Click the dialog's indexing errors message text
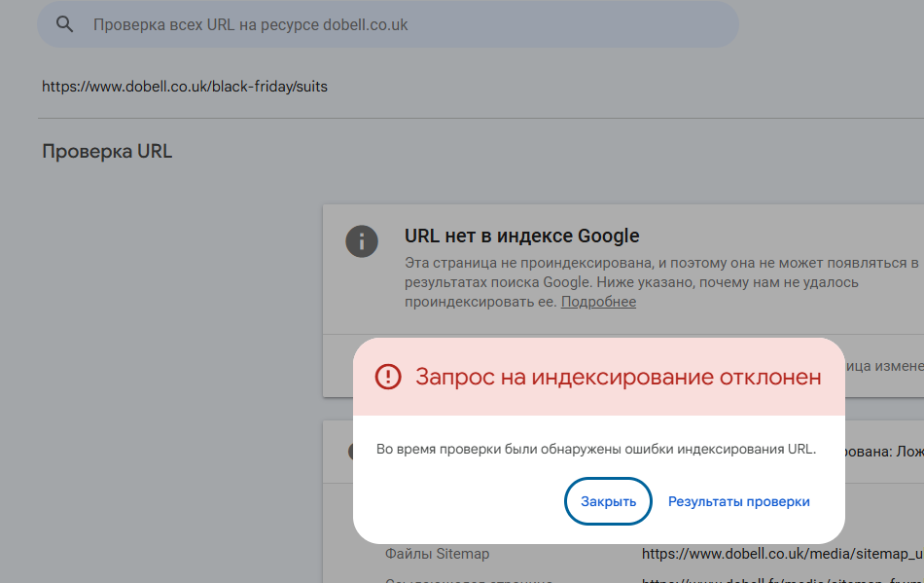924x583 pixels. tap(595, 449)
